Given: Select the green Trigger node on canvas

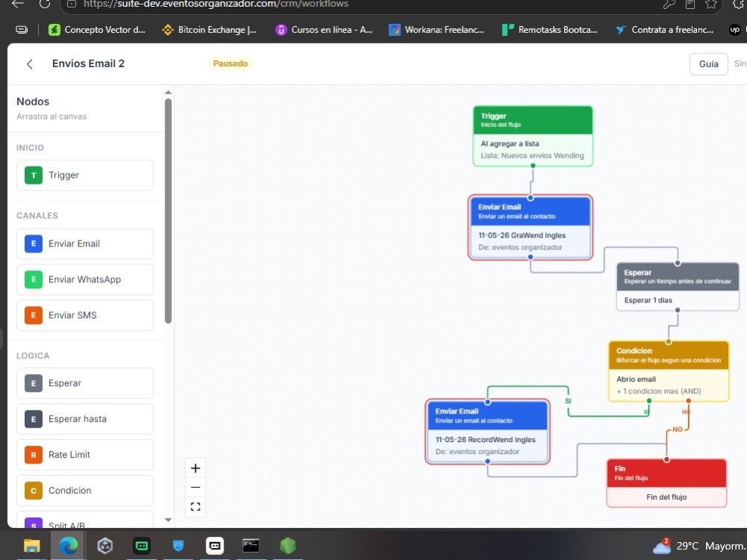Looking at the screenshot, I should [533, 136].
